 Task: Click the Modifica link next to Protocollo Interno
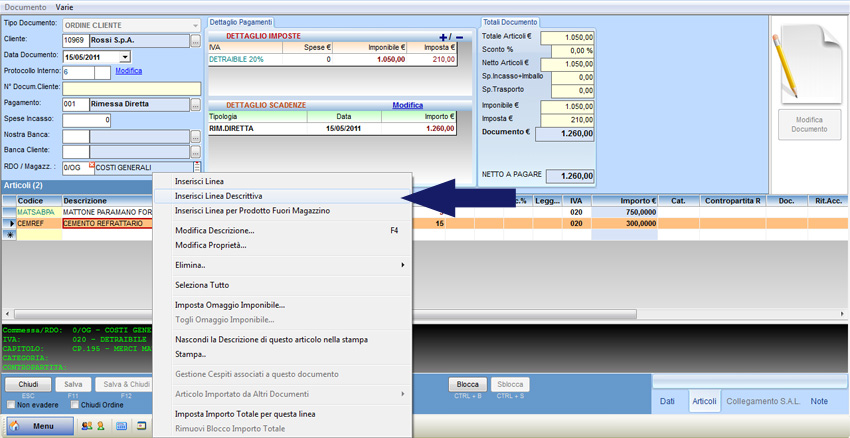point(128,71)
